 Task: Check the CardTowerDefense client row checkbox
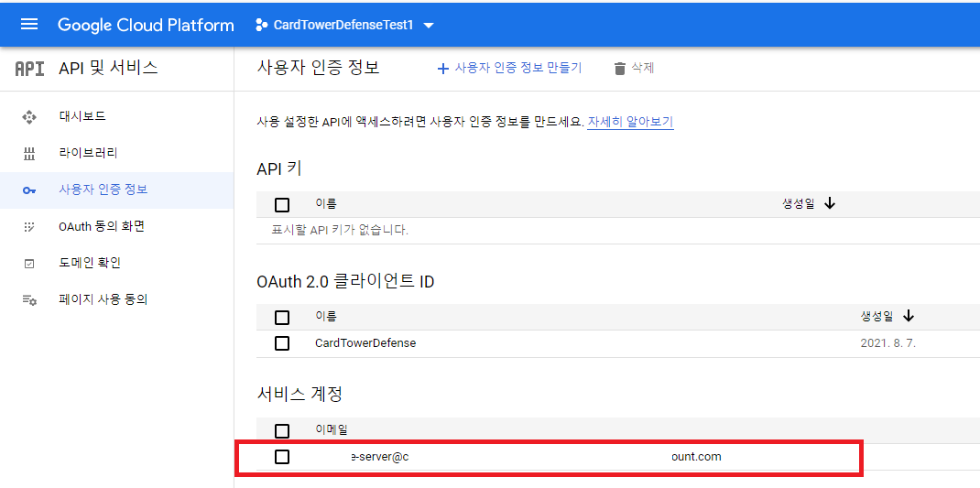pos(282,343)
